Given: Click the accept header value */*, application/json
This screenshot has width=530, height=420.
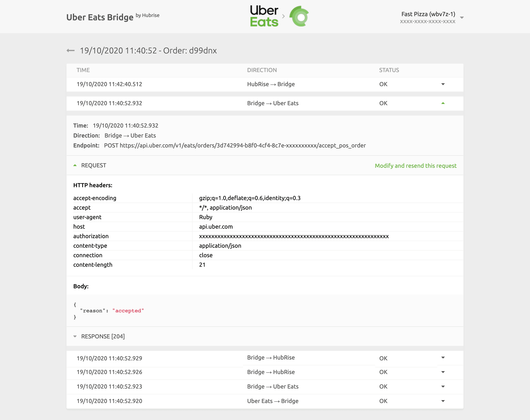Looking at the screenshot, I should pyautogui.click(x=225, y=208).
